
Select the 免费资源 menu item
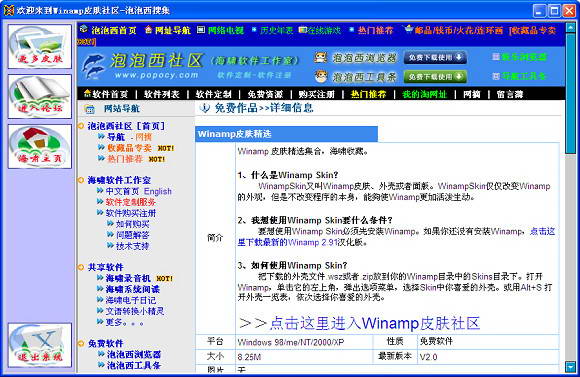[265, 94]
